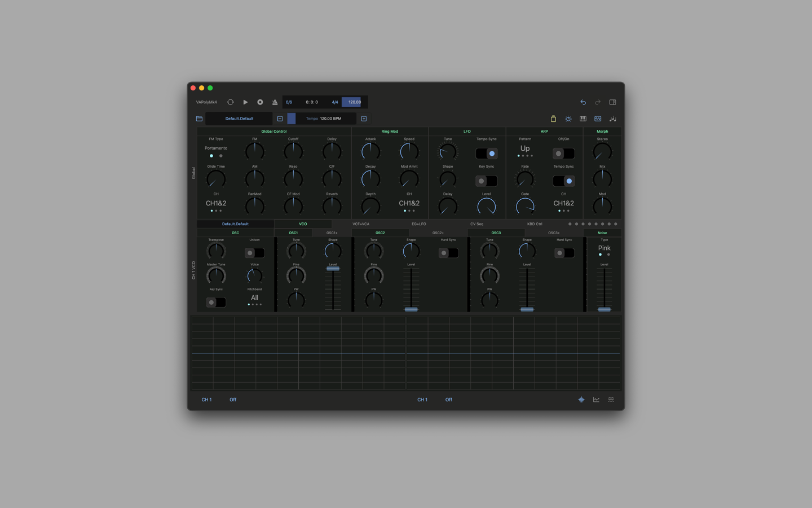The height and width of the screenshot is (508, 812).
Task: Click the Master Tune knob
Action: [x=216, y=275]
